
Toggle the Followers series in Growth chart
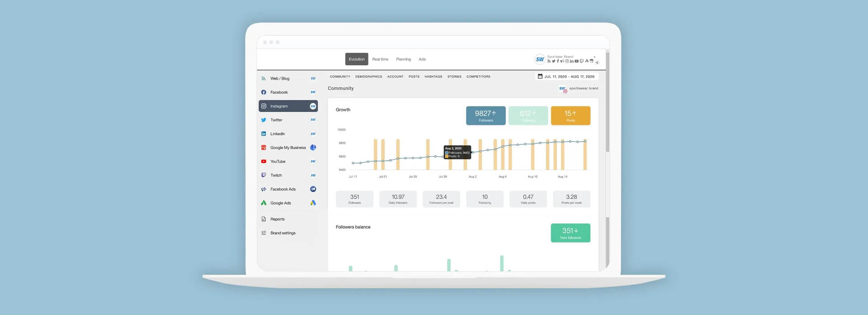pyautogui.click(x=486, y=115)
